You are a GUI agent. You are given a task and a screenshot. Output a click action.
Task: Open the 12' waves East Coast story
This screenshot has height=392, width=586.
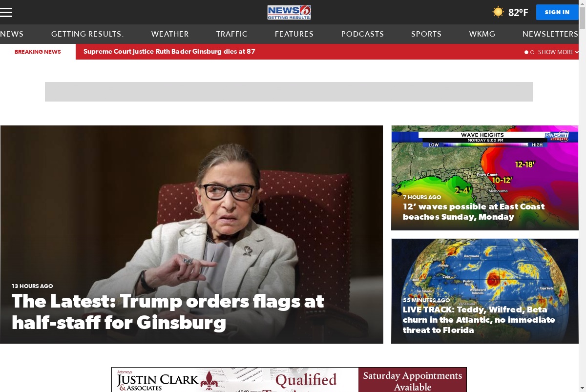coord(474,212)
